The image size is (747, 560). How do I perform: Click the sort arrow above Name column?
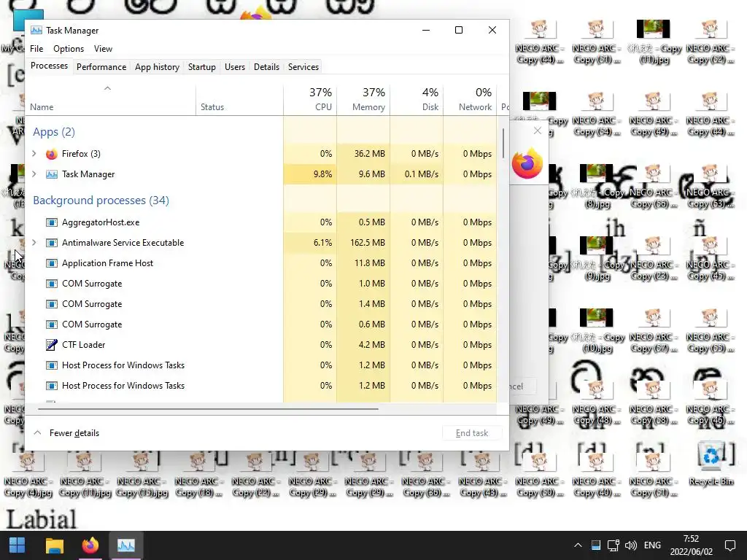click(108, 88)
